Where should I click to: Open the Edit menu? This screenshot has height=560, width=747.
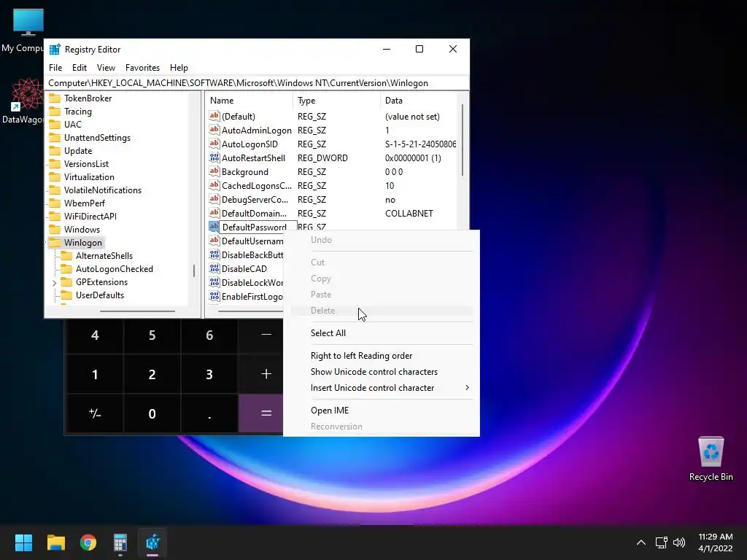click(79, 68)
